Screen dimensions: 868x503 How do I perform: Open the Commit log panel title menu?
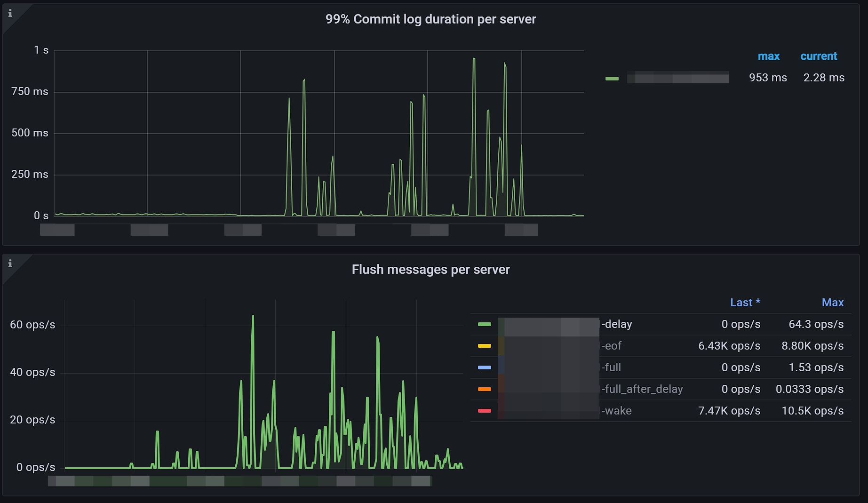(x=430, y=19)
